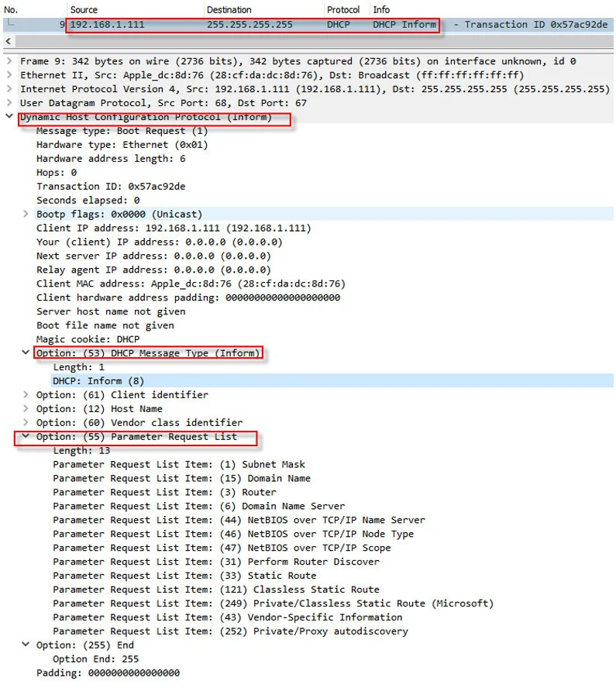
Task: Collapse Option 55 Parameter Request List
Action: [27, 437]
